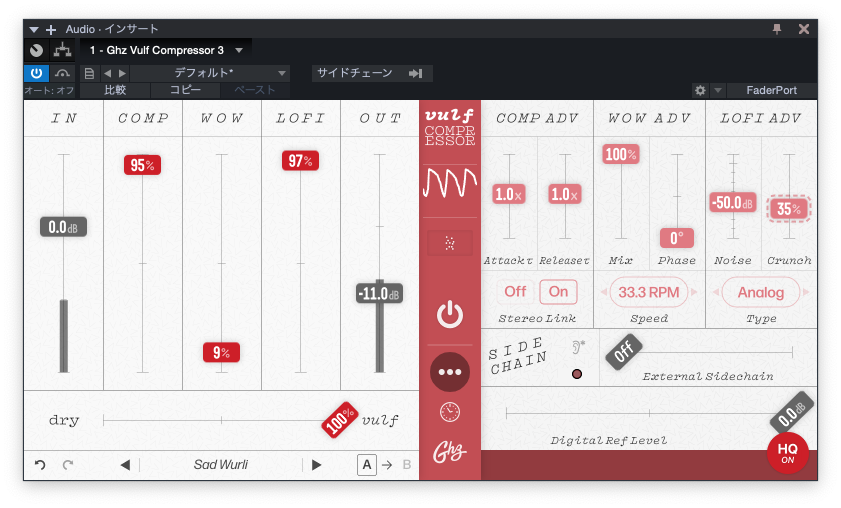Click the Noise handle at -50.0 dB
Image resolution: width=841 pixels, height=508 pixels.
(733, 202)
